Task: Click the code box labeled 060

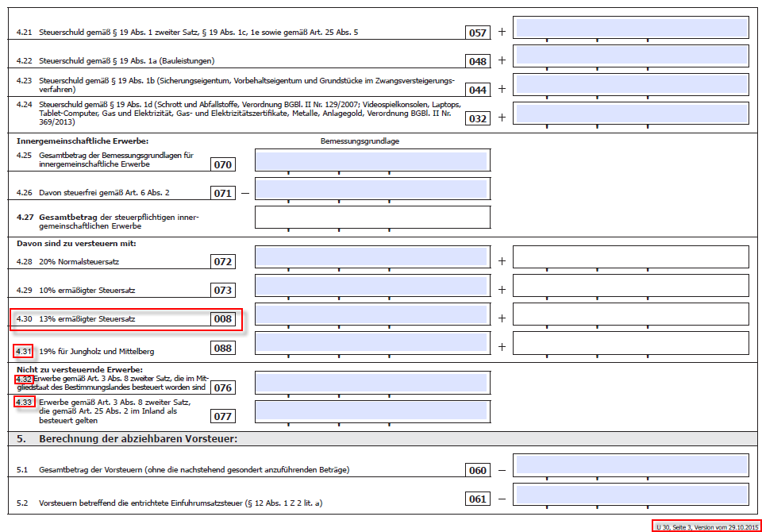Action: 478,470
